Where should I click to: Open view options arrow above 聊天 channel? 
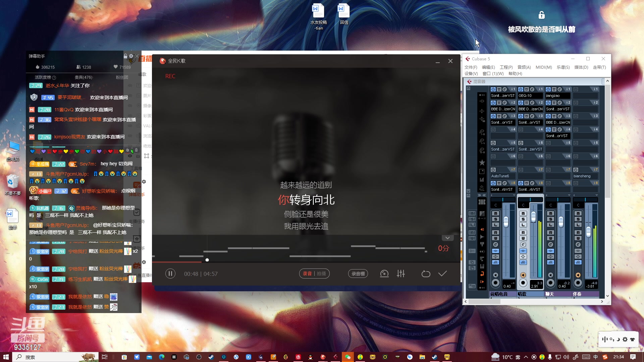[x=569, y=195]
